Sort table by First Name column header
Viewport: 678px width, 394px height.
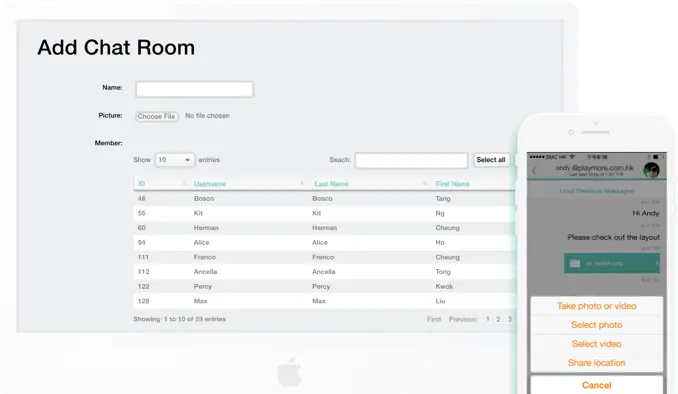[452, 184]
